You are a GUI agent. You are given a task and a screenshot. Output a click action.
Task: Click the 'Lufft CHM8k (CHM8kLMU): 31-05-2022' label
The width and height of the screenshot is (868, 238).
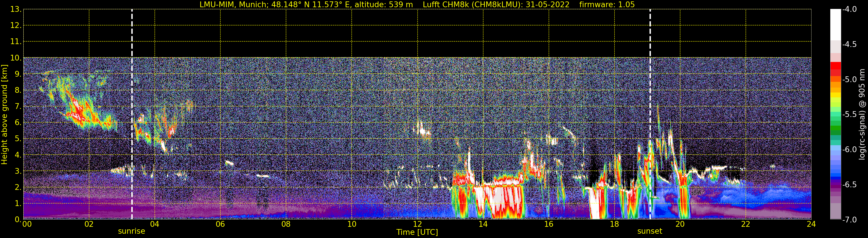coord(496,5)
